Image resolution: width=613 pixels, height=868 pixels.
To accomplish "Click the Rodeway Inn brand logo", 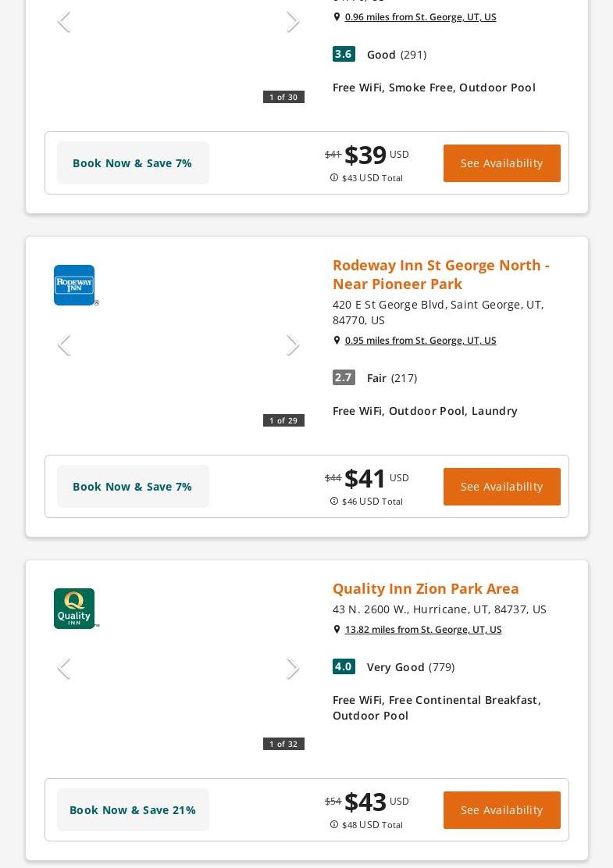I will [75, 285].
